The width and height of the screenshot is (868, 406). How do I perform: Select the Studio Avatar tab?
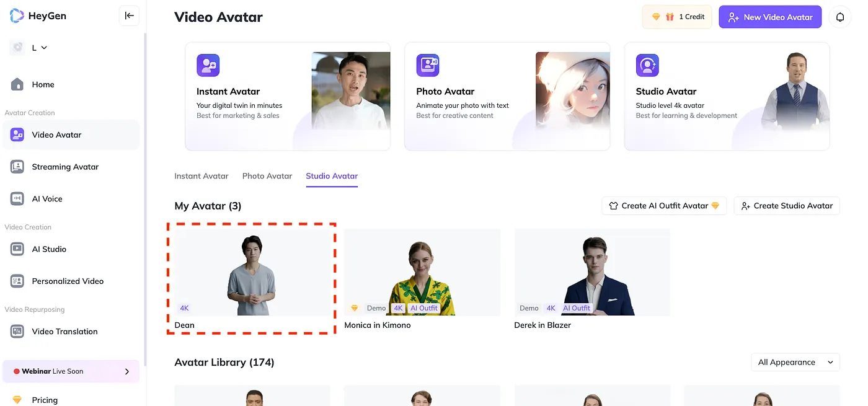coord(332,176)
